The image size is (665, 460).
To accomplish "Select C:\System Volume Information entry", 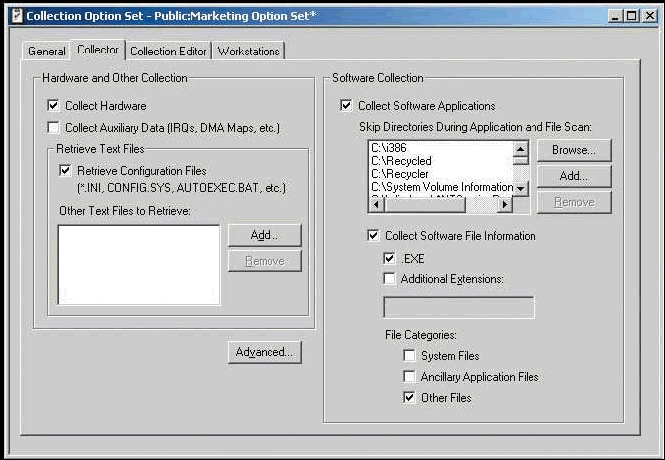I will click(x=441, y=187).
